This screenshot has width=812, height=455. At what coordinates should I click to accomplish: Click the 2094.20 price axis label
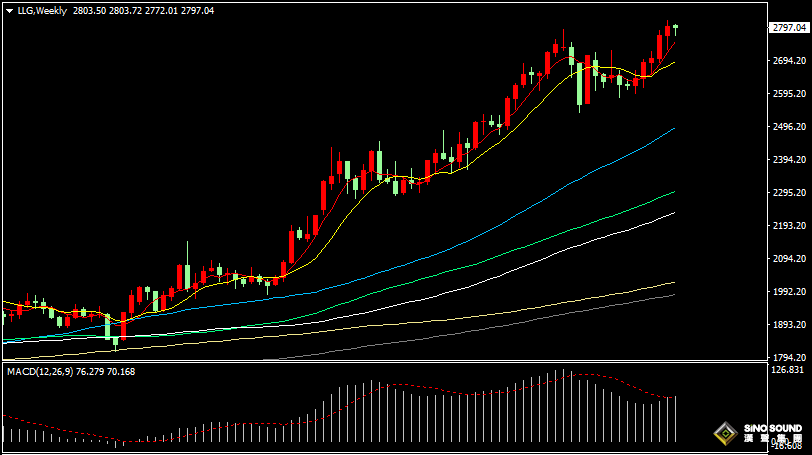coord(788,259)
